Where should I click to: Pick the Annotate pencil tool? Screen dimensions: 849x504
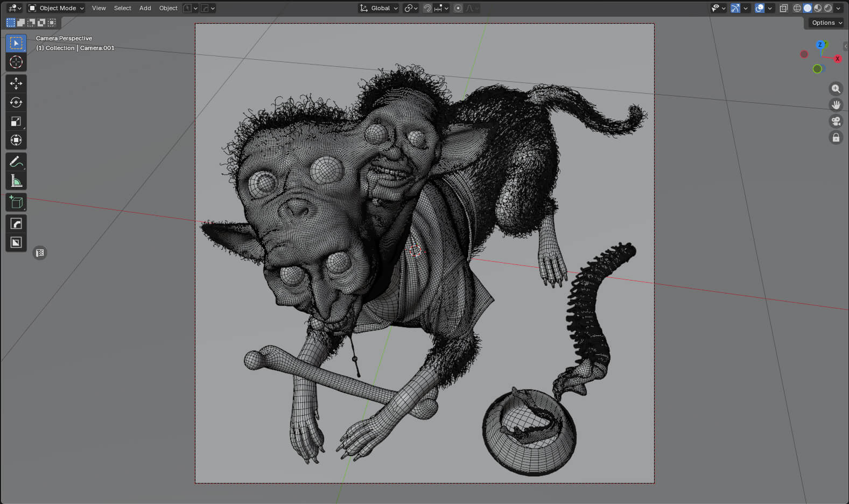[x=16, y=162]
